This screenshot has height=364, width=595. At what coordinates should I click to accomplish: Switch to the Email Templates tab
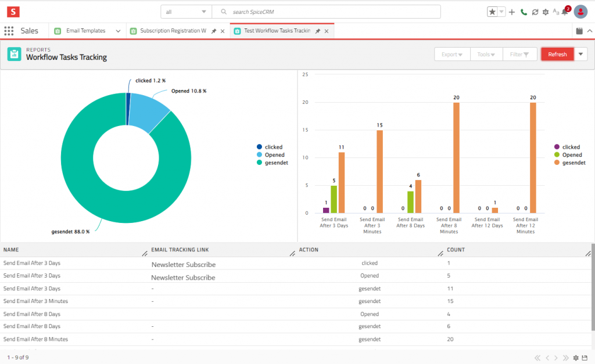(x=85, y=31)
